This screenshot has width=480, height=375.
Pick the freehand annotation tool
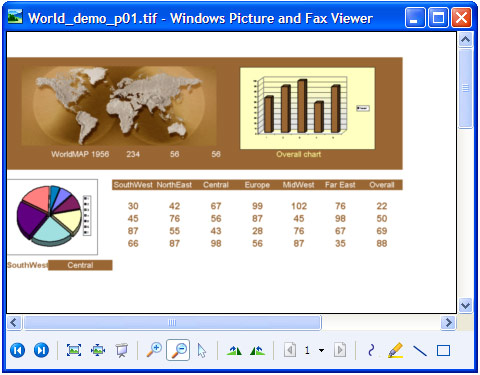[x=371, y=350]
